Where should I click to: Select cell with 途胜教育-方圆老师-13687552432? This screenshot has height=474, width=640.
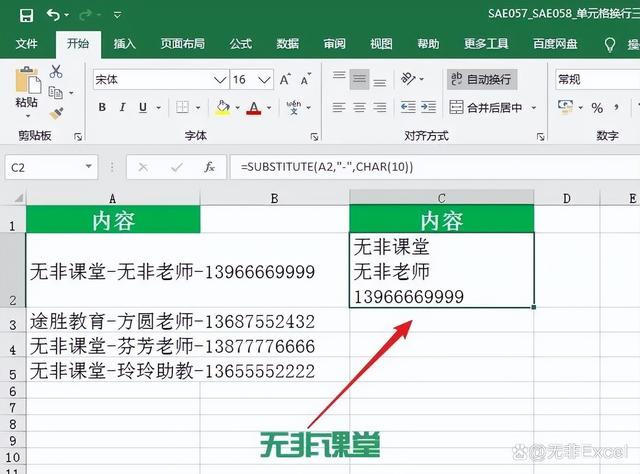[x=113, y=321]
